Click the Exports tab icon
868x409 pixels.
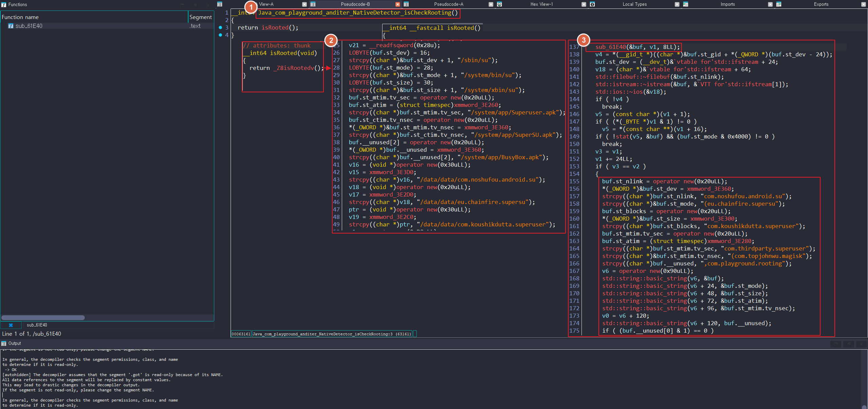pyautogui.click(x=779, y=4)
